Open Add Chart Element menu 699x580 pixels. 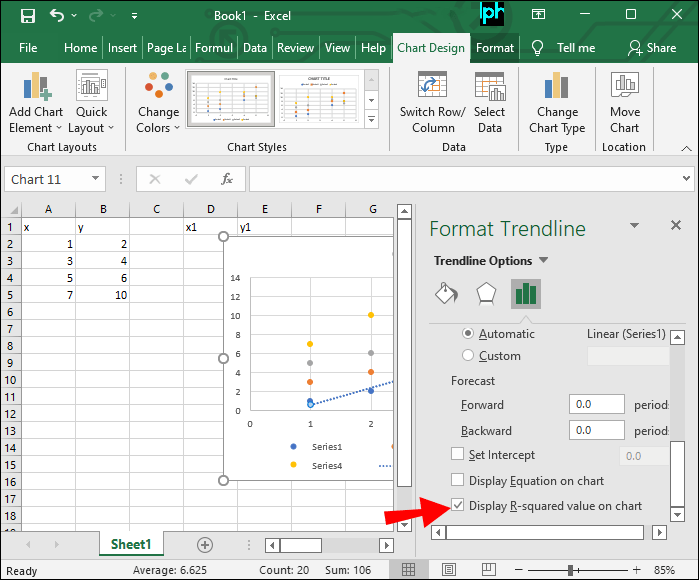point(35,103)
